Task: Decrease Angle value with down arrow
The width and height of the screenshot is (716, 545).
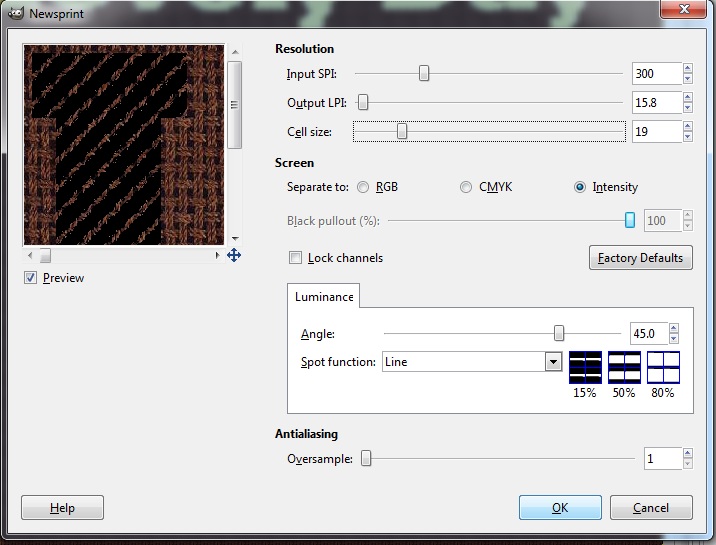Action: click(x=674, y=339)
